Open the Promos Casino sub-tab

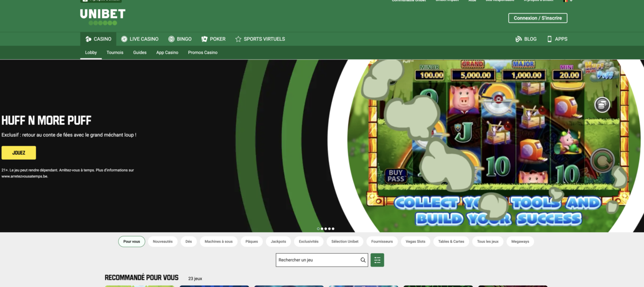point(203,53)
